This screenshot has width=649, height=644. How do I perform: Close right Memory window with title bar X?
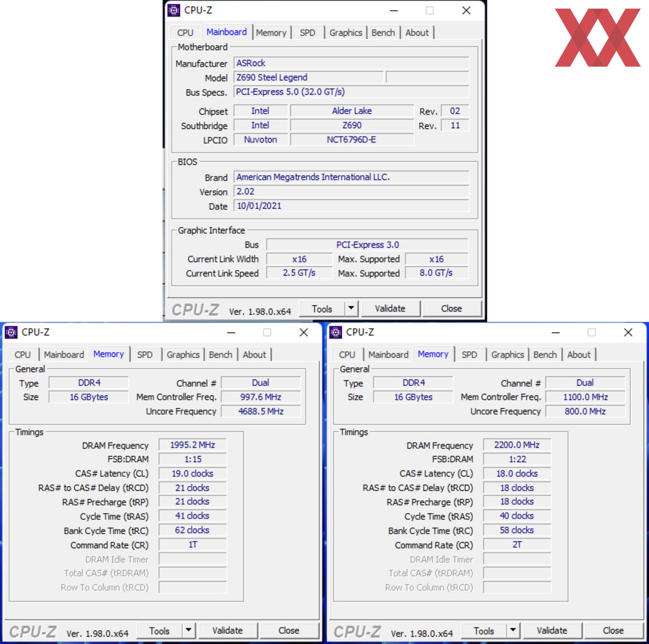click(628, 332)
